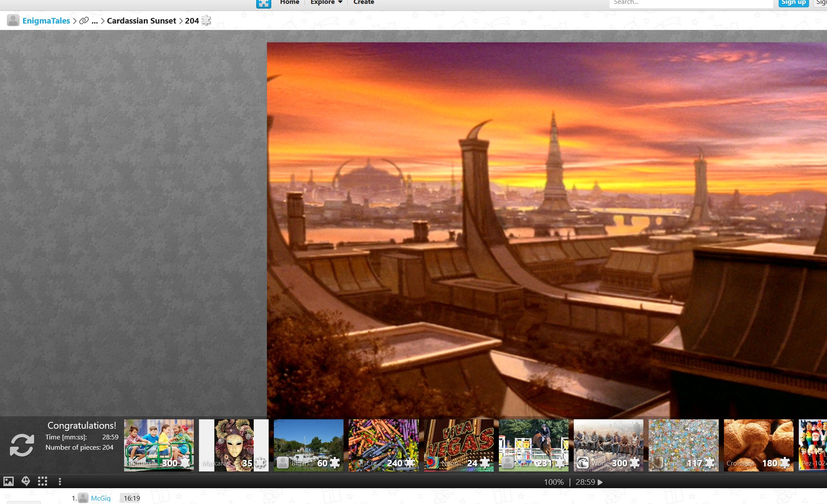Open the Viva Vegas 24-piece puzzle thumbnail
This screenshot has height=504, width=827.
pos(459,445)
